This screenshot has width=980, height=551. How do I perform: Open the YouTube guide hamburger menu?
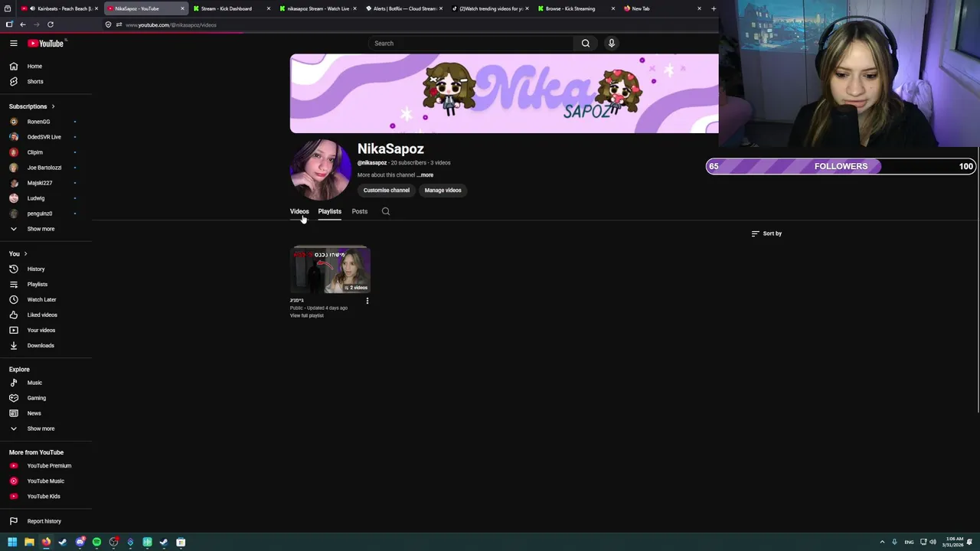point(13,43)
